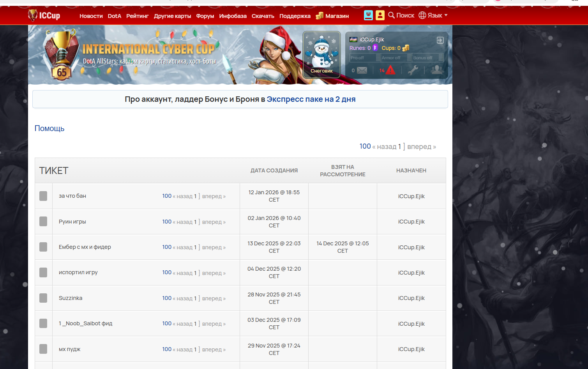Open the ticket 'Ембер с мх и фидер'
Viewport: 588px width, 369px height.
pyautogui.click(x=85, y=247)
